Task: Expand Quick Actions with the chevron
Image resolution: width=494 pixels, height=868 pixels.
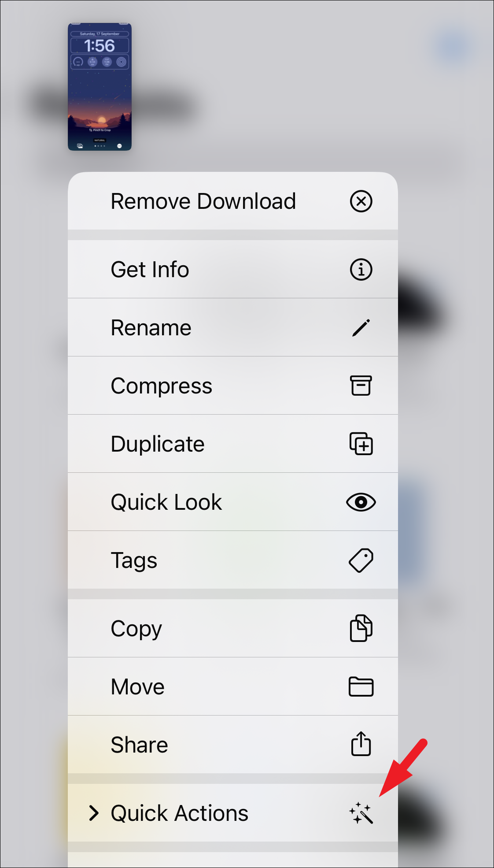Action: click(x=93, y=813)
